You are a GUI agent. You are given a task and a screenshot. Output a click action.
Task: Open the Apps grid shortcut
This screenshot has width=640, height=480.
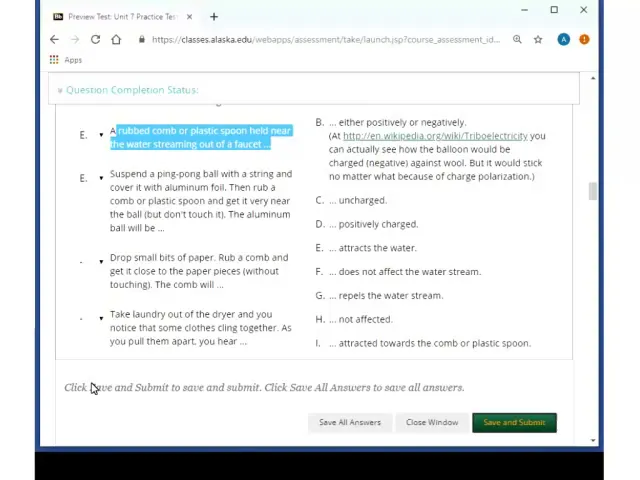pos(54,60)
